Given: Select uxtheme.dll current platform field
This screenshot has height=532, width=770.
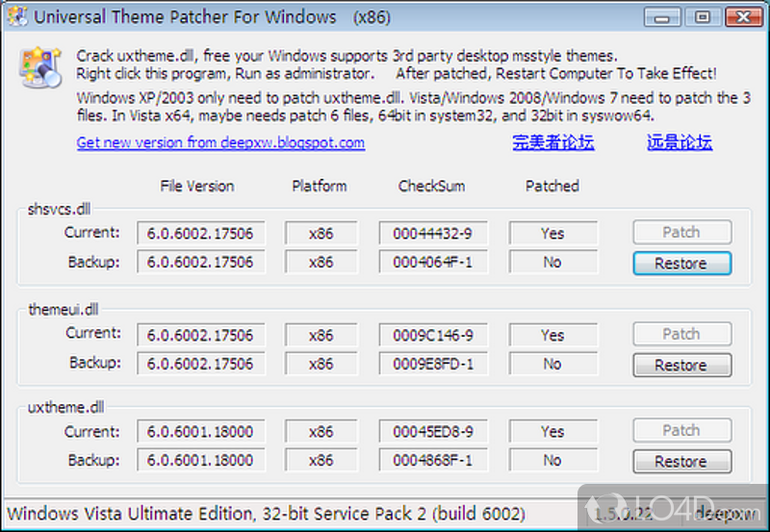Looking at the screenshot, I should tap(321, 431).
